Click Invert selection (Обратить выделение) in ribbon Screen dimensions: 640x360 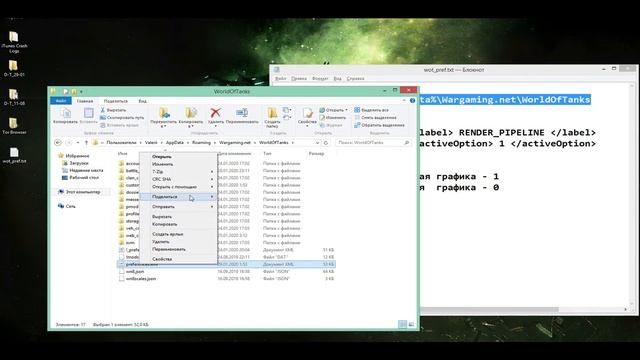(379, 125)
